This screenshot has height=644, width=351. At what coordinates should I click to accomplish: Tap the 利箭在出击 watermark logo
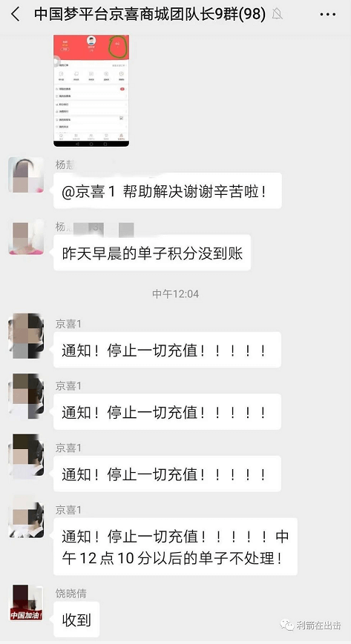(x=310, y=626)
